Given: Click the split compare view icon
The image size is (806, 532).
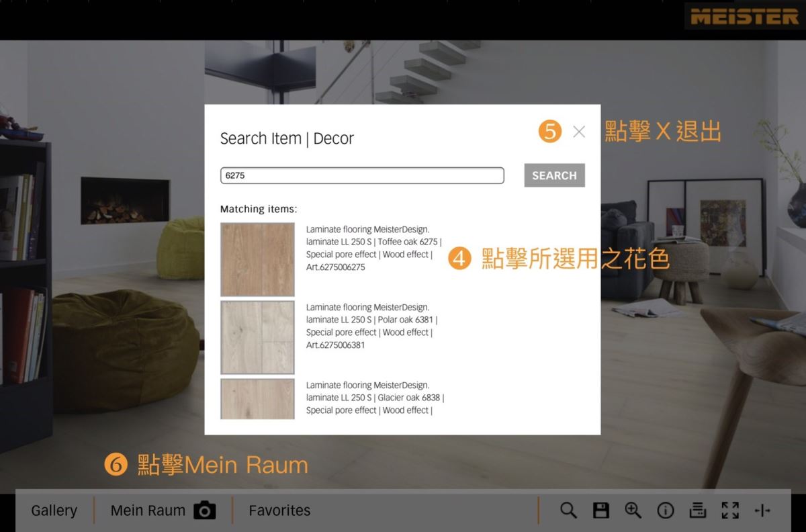Looking at the screenshot, I should 762,511.
